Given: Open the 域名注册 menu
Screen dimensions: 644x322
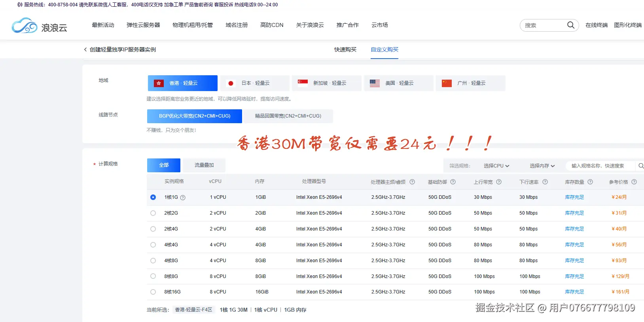Looking at the screenshot, I should tap(237, 25).
